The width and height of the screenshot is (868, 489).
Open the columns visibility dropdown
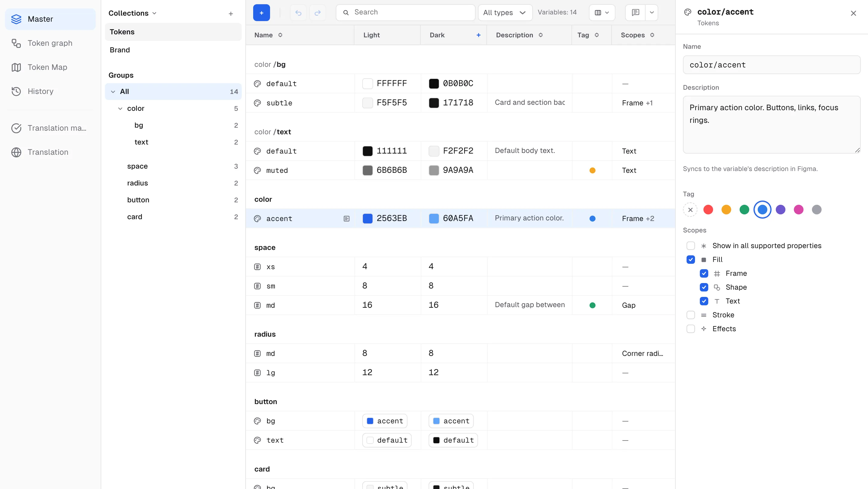click(602, 13)
